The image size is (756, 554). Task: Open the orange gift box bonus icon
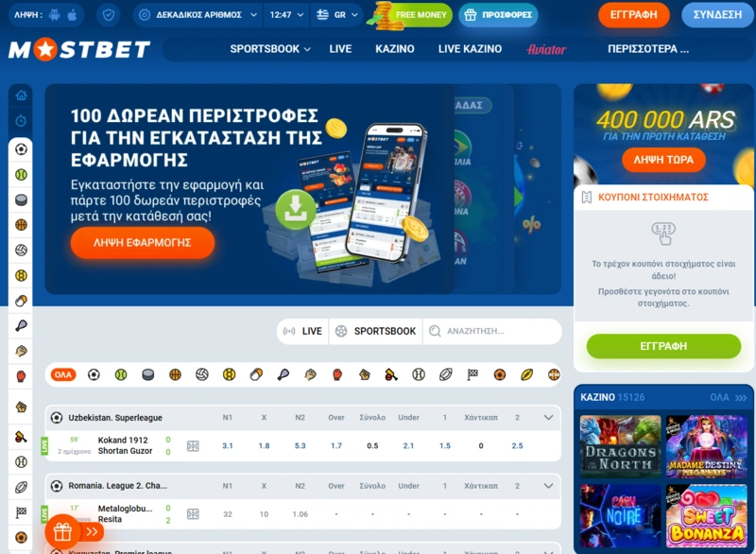pyautogui.click(x=62, y=532)
